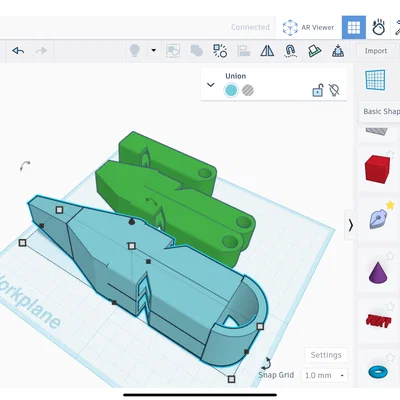The image size is (400, 400).
Task: Open the AR Viewer
Action: 308,27
